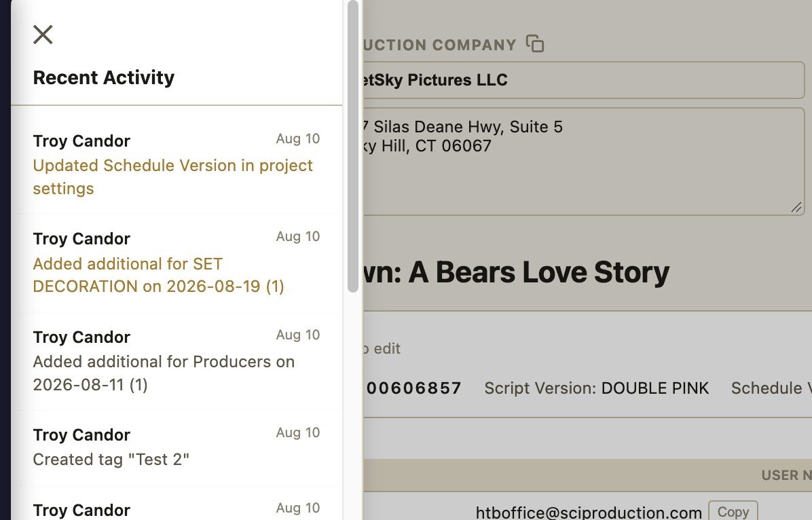Edit the production company name field

(x=583, y=79)
